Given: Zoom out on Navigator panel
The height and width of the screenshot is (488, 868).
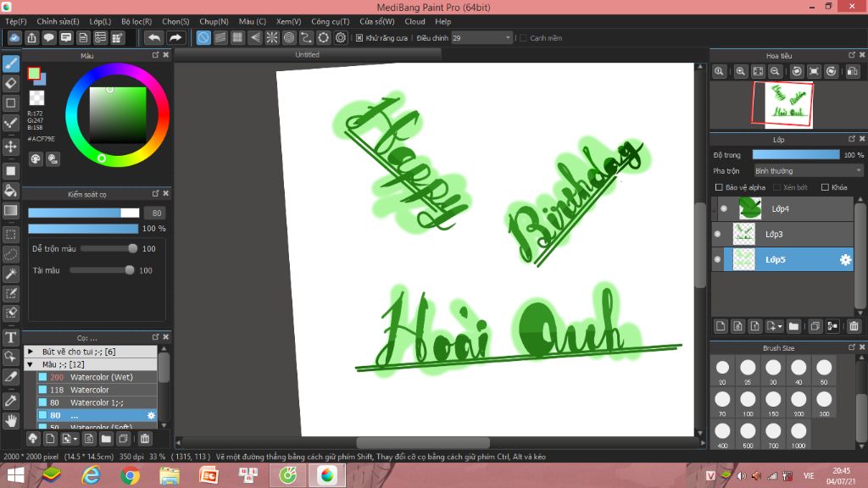Looking at the screenshot, I should pyautogui.click(x=775, y=71).
